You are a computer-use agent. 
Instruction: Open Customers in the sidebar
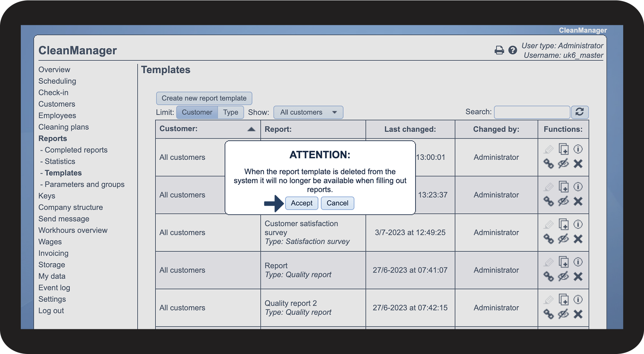pos(57,104)
